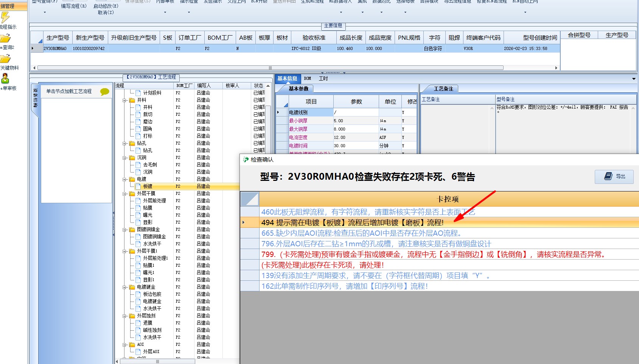Click the AOI folder icon in tree
The width and height of the screenshot is (639, 364).
click(132, 345)
